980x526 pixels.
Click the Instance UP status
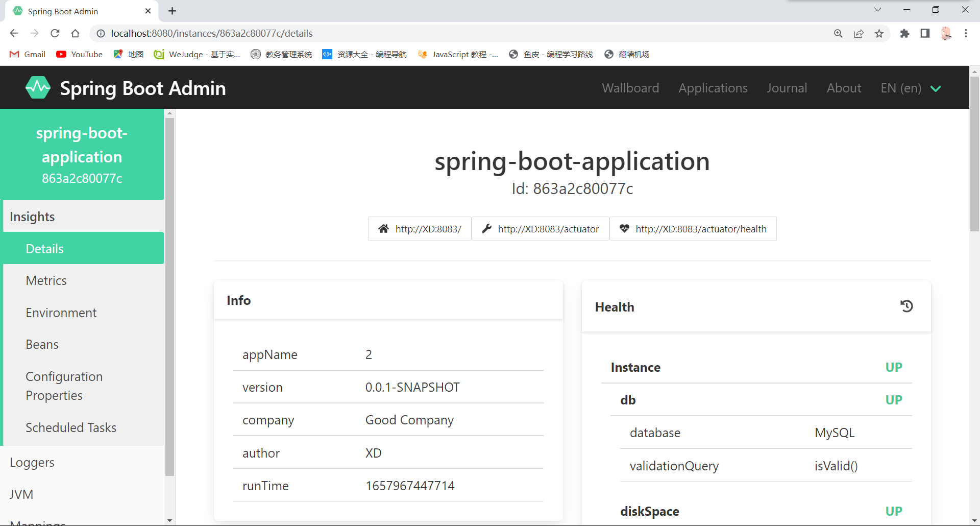point(894,367)
